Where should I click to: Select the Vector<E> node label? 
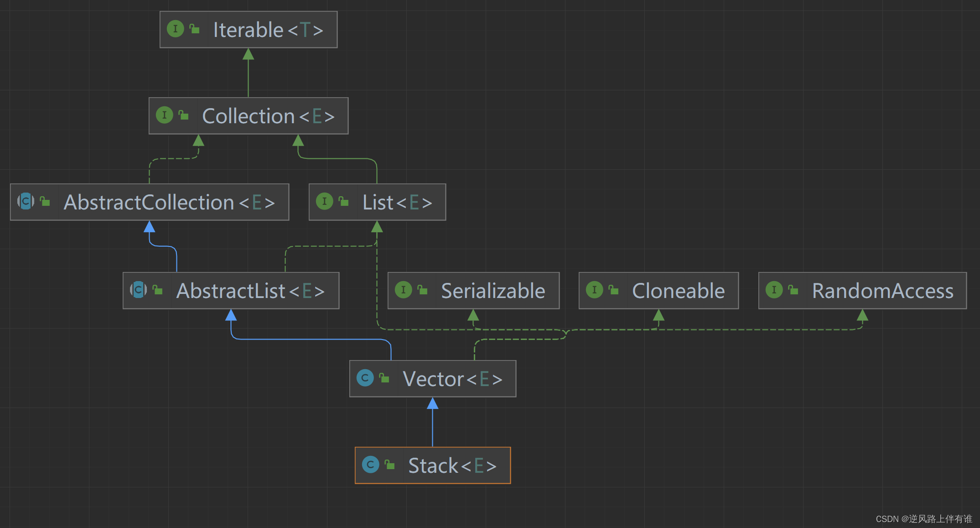pyautogui.click(x=452, y=379)
